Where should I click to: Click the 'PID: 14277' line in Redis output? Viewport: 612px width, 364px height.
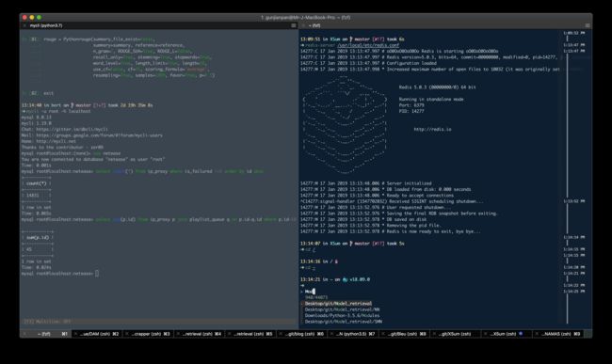click(x=411, y=112)
